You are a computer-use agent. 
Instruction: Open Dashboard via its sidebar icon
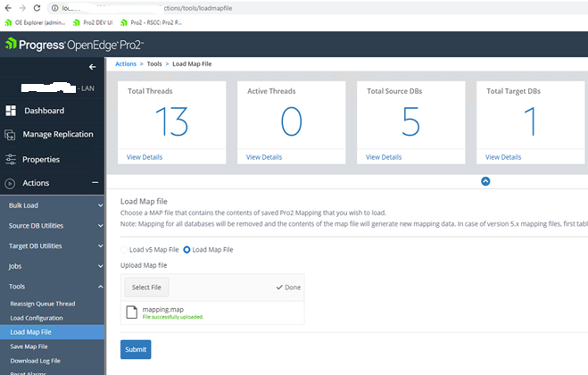click(11, 112)
